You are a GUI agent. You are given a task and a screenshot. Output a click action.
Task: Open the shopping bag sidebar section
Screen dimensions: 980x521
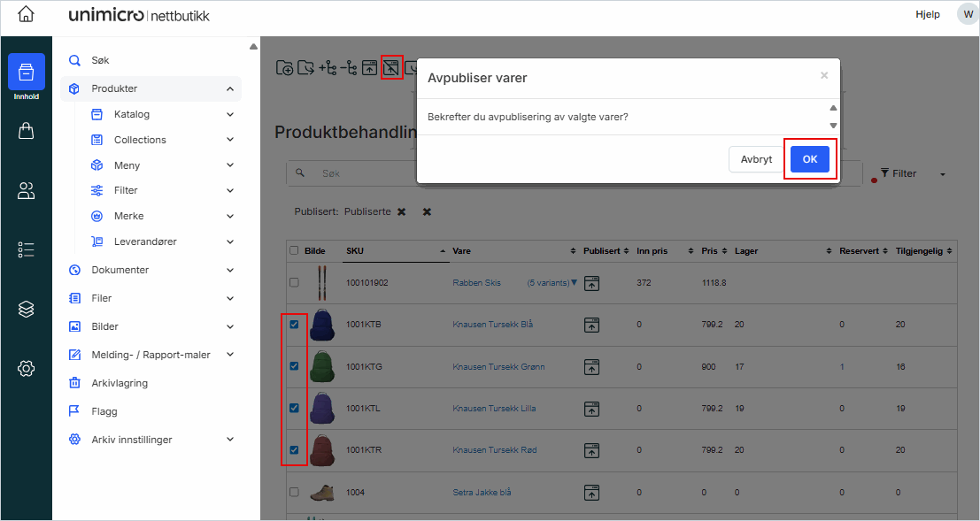coord(27,131)
